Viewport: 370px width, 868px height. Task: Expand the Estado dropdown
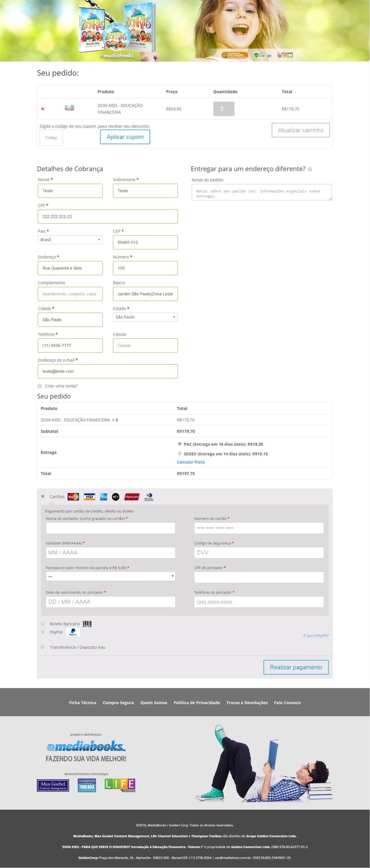pyautogui.click(x=145, y=317)
